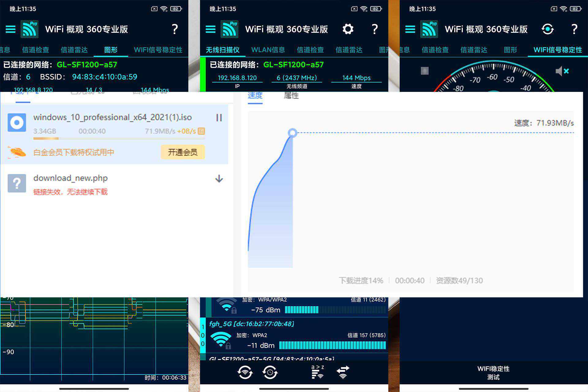588x392 pixels.
Task: Click the WiFi swap arrows icon
Action: tap(343, 372)
